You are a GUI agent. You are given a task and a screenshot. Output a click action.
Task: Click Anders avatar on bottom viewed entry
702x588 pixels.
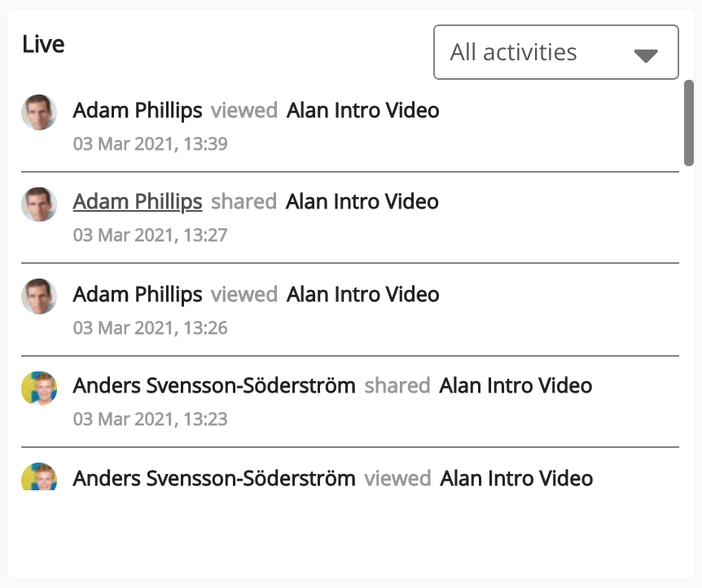tap(38, 477)
